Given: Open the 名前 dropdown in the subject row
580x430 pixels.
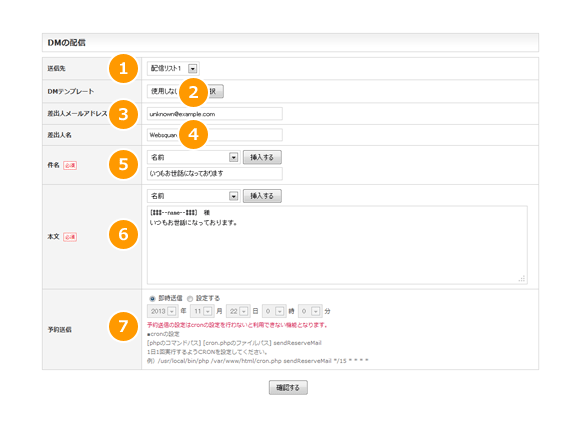Looking at the screenshot, I should pos(193,157).
